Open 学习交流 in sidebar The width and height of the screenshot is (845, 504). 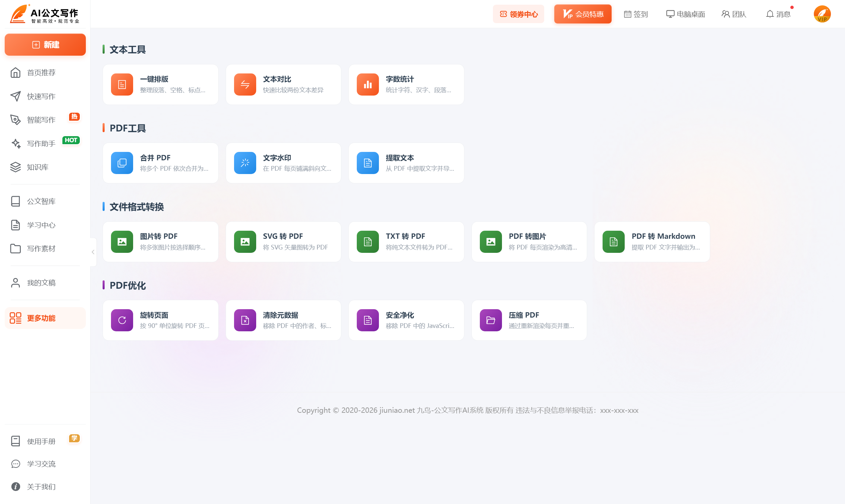pyautogui.click(x=45, y=464)
